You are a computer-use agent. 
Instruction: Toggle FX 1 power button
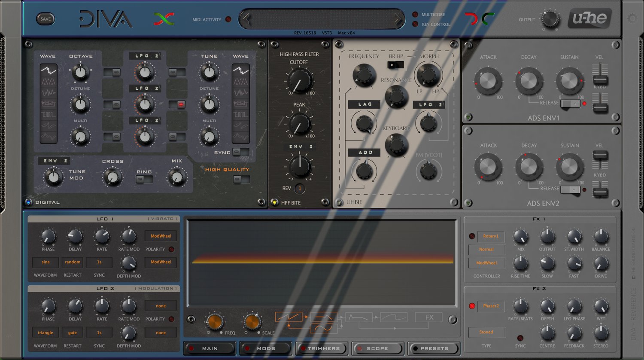click(472, 236)
